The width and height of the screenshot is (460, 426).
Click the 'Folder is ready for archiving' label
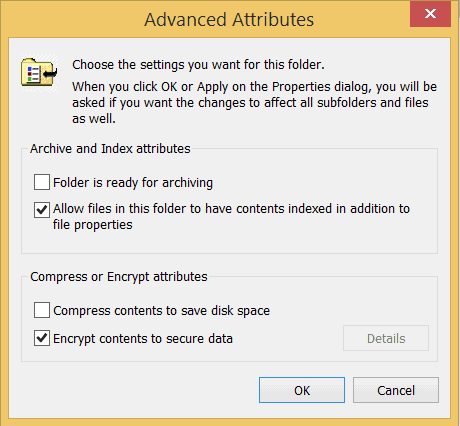[x=133, y=183]
